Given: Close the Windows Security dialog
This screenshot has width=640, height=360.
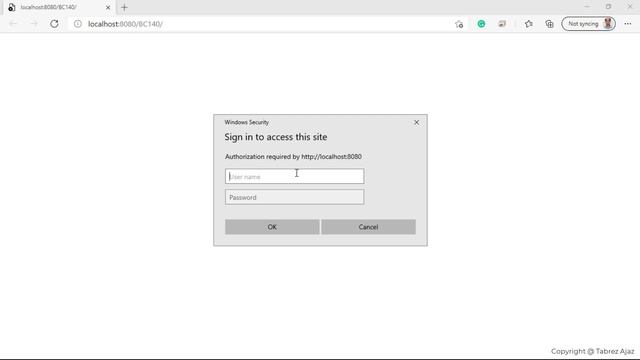Looking at the screenshot, I should pos(416,122).
